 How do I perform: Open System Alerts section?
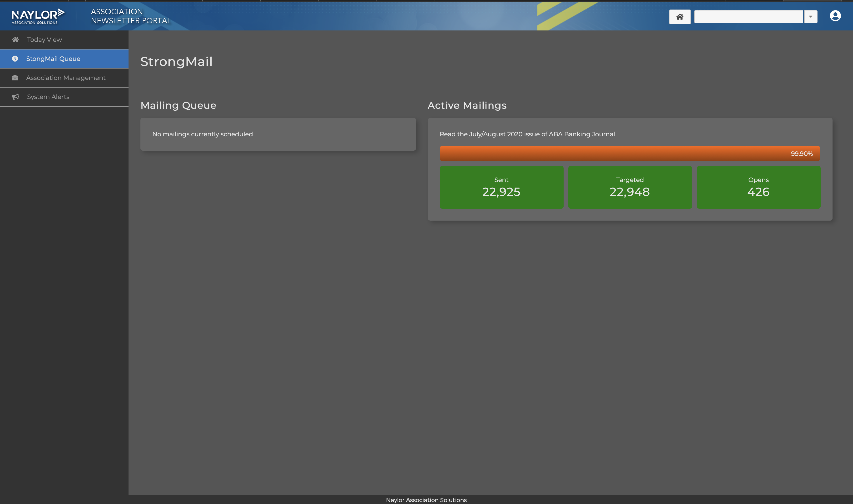[x=64, y=97]
